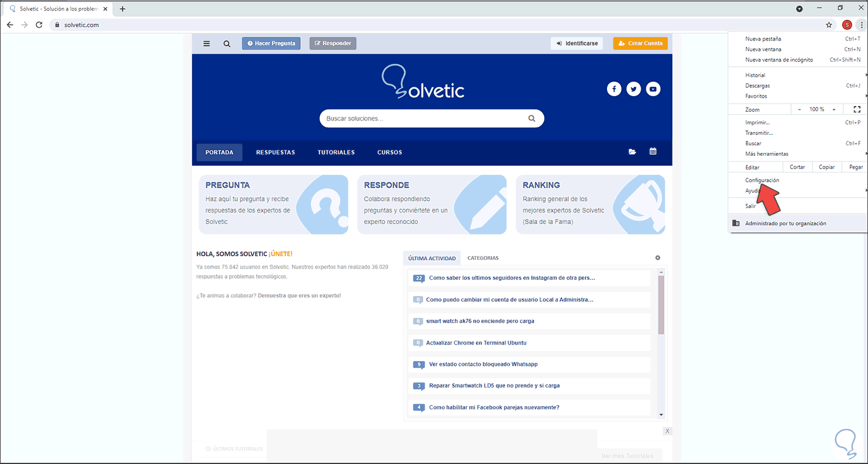Open a new tab with the plus button
Image resolution: width=868 pixels, height=464 pixels.
(123, 9)
